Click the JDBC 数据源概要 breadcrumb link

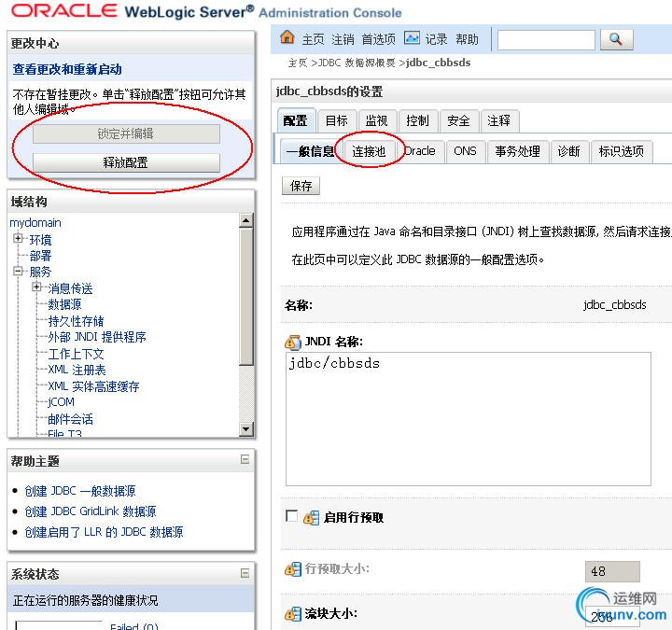click(x=357, y=63)
